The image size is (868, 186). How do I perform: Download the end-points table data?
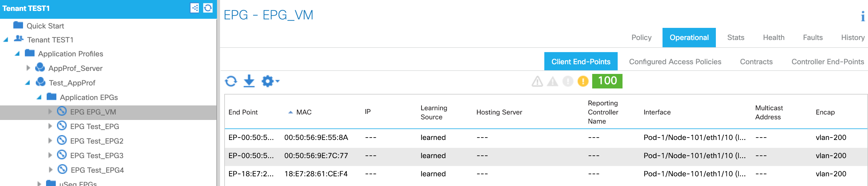(x=249, y=81)
